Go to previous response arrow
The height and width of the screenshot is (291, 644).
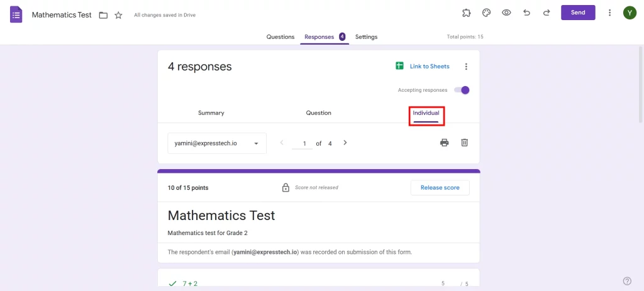[281, 143]
